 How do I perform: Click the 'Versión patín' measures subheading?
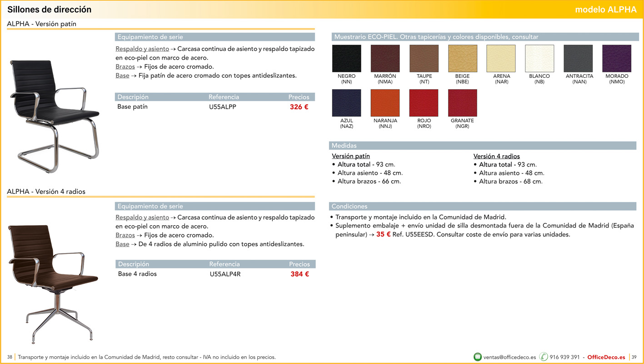[351, 156]
